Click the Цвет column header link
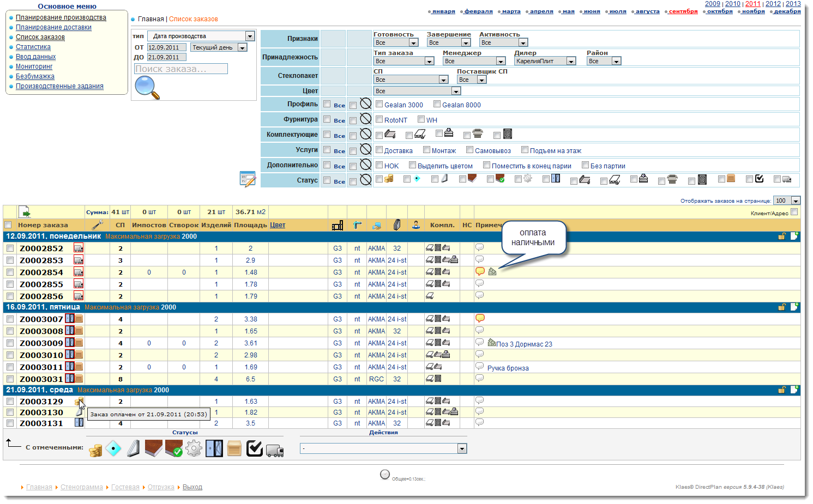813x504 pixels. [278, 224]
